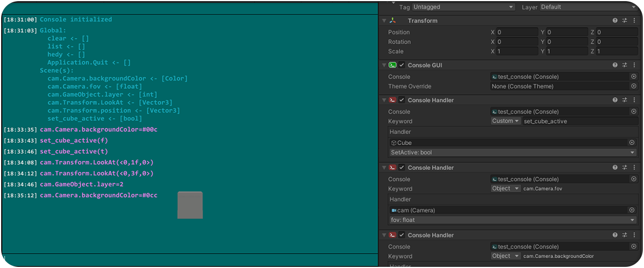Click the console command input bar
644x268 pixels.
point(190,259)
